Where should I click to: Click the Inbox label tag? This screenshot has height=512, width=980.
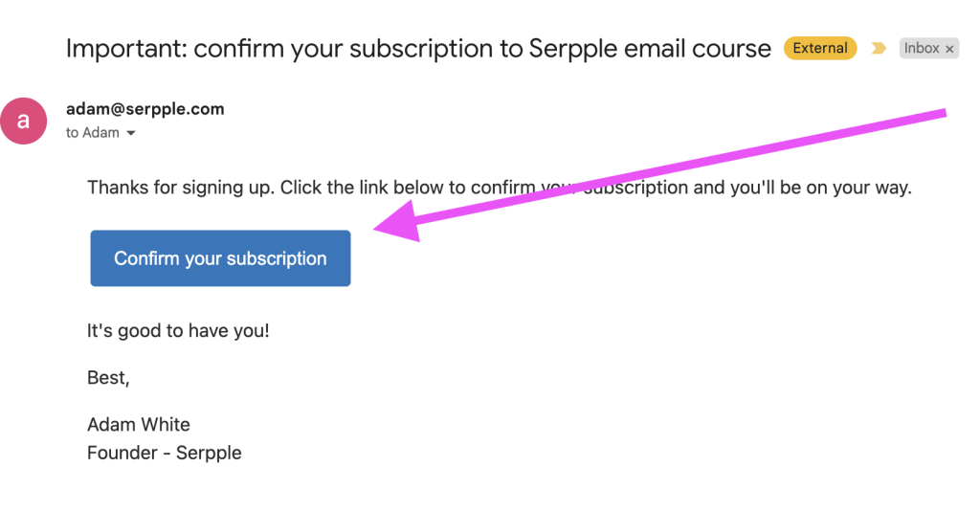coord(922,49)
